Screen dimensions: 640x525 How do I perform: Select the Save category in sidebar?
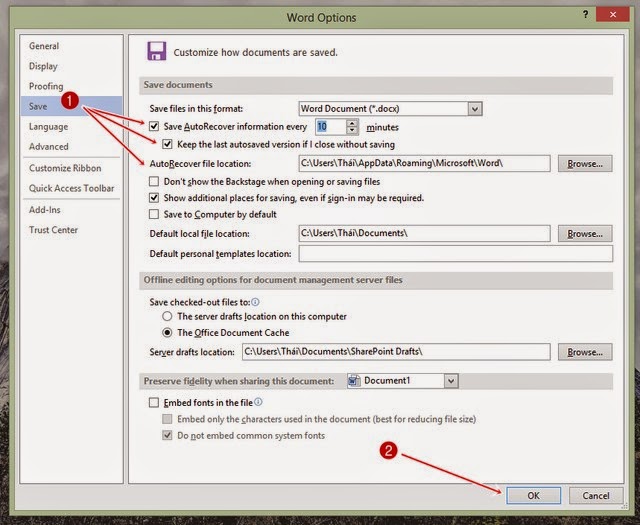tap(71, 106)
